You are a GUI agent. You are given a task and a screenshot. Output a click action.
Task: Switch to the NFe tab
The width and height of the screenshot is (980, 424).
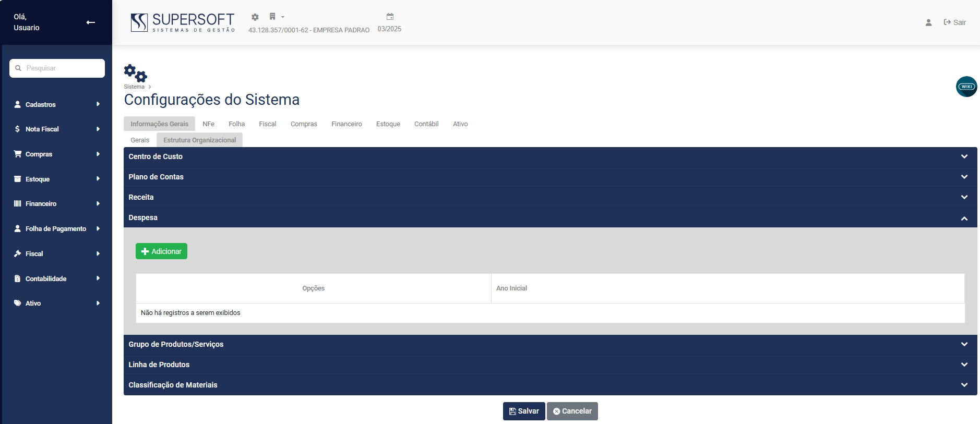pyautogui.click(x=209, y=124)
